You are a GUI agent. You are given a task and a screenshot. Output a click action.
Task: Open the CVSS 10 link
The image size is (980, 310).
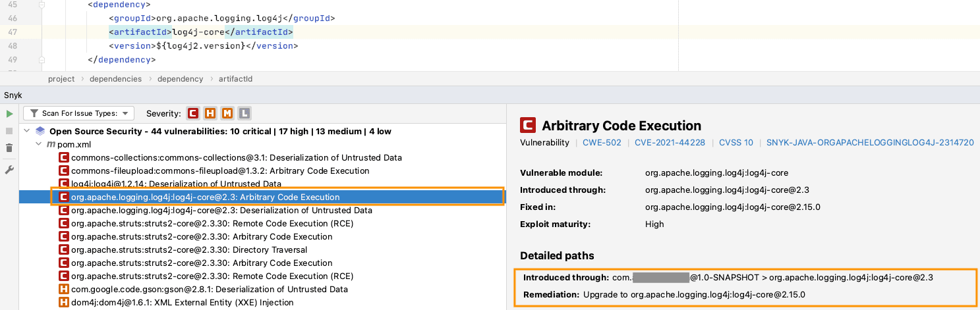pos(735,142)
